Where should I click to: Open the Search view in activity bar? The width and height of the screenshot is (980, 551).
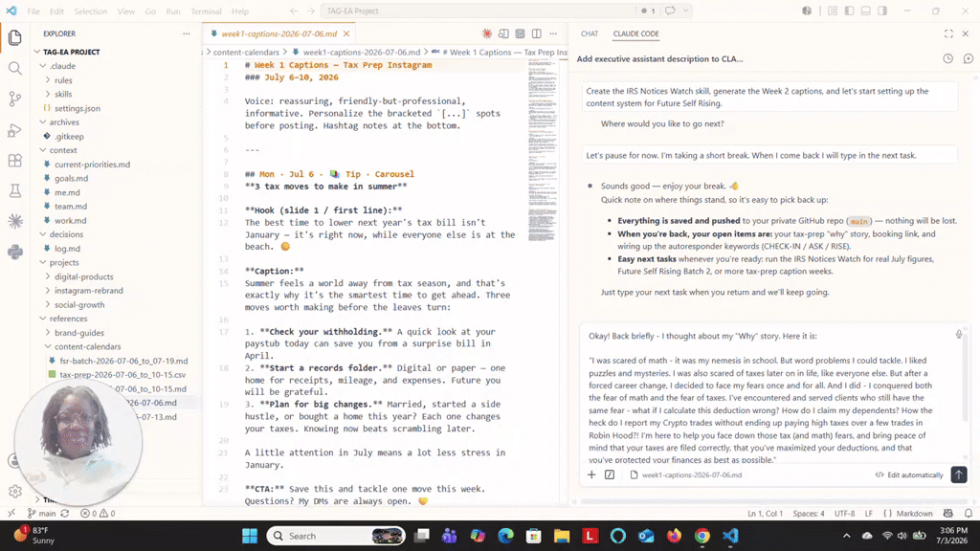coord(15,68)
